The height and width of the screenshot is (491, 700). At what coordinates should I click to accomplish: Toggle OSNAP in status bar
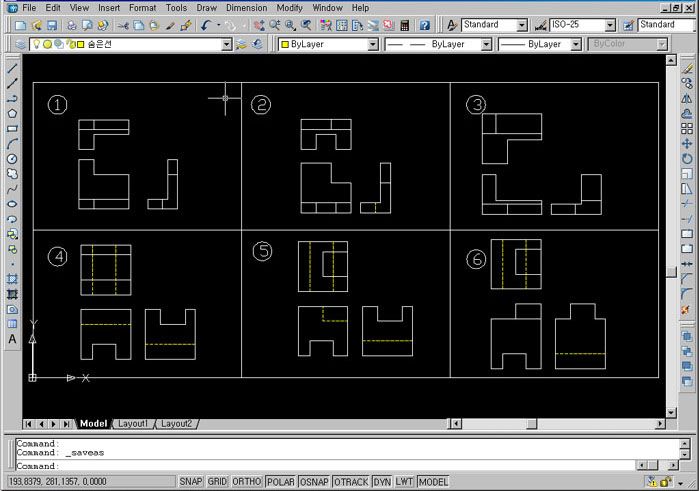tap(314, 482)
